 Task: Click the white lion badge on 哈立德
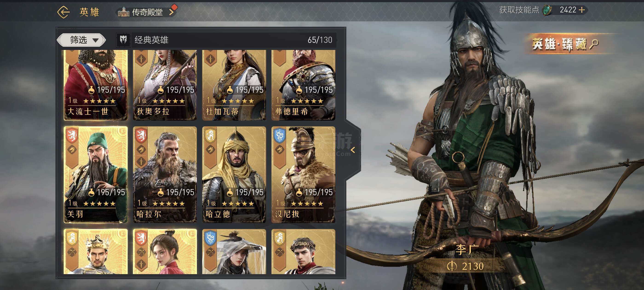click(210, 135)
